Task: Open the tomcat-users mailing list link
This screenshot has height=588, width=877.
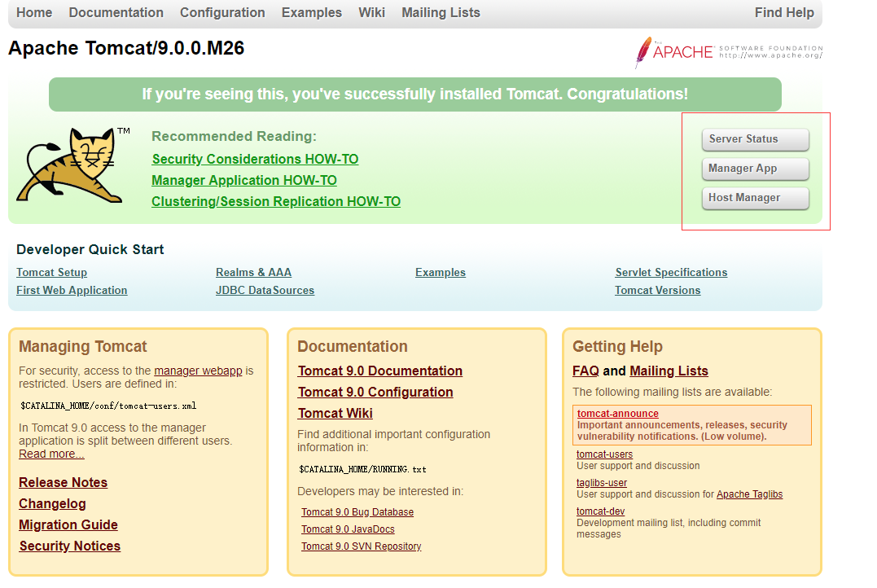Action: 604,454
